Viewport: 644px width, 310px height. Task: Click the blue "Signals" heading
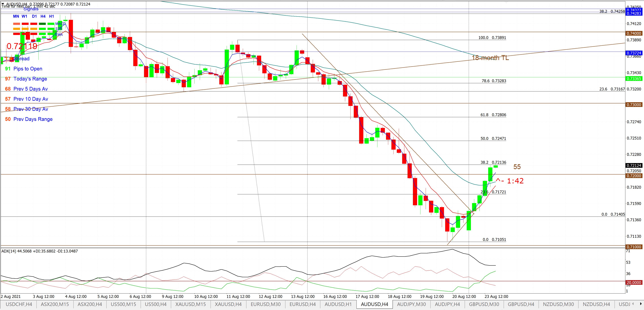(31, 9)
